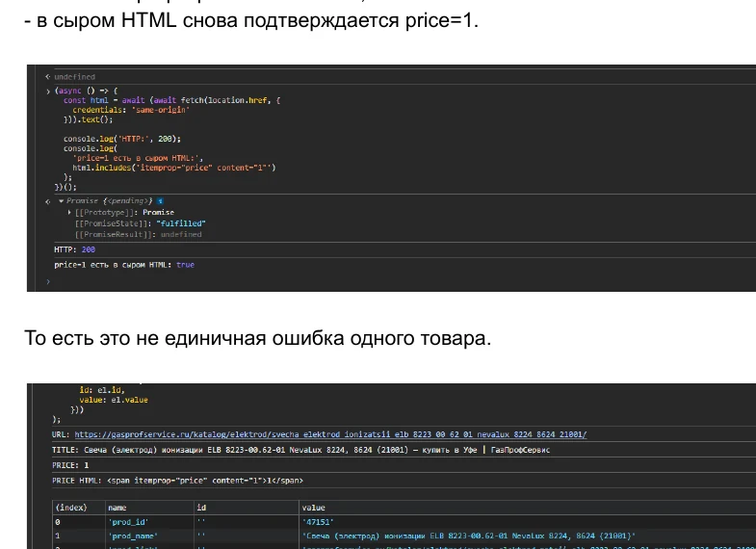Open the gasprofservice.ru product URL link
The height and width of the screenshot is (549, 756).
pos(330,434)
